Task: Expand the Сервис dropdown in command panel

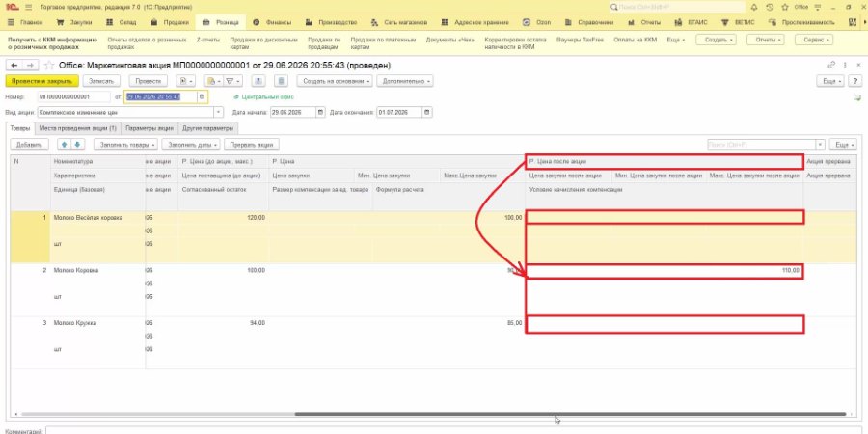Action: coord(814,40)
